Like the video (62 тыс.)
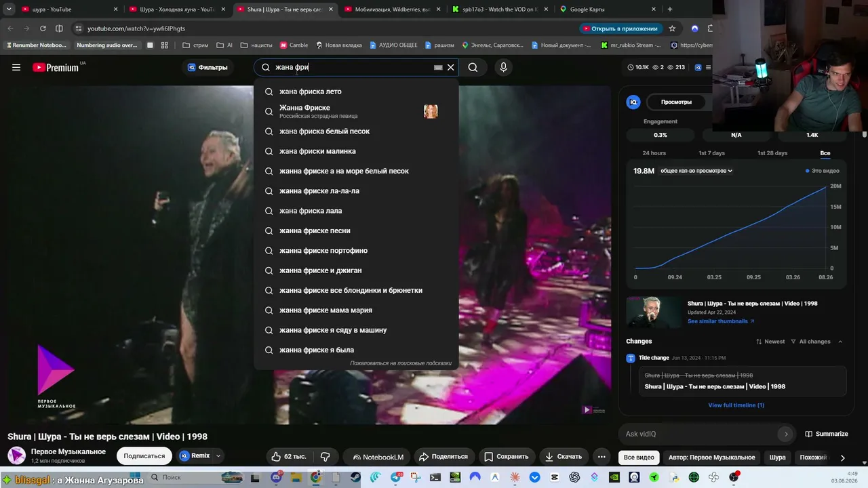 point(289,457)
